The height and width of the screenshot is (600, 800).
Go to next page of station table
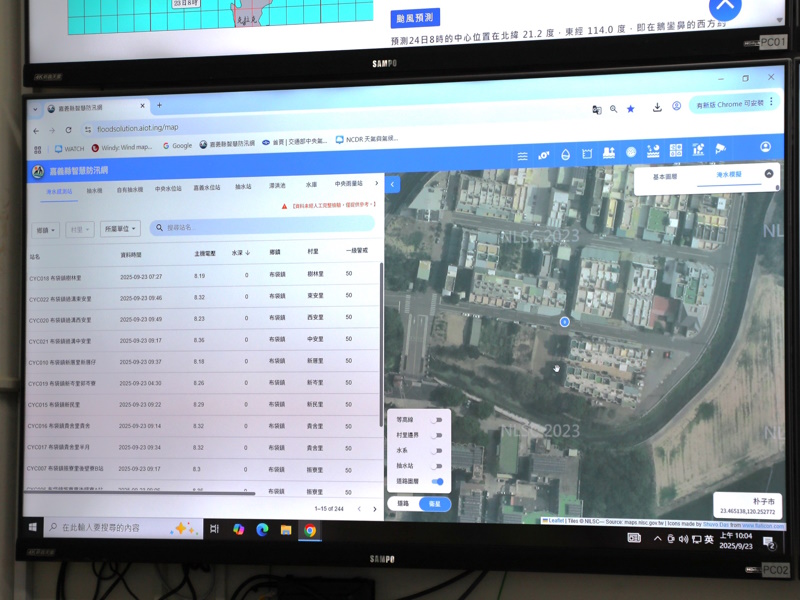coord(374,509)
